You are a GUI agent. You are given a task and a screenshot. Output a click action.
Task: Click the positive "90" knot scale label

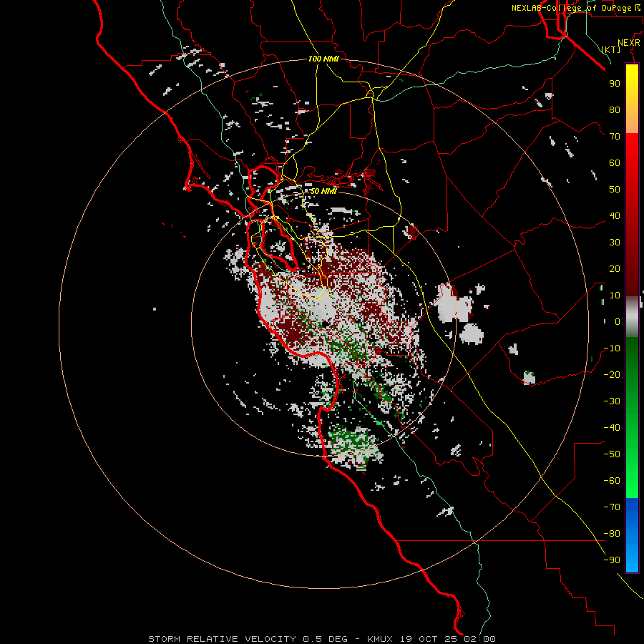(615, 84)
